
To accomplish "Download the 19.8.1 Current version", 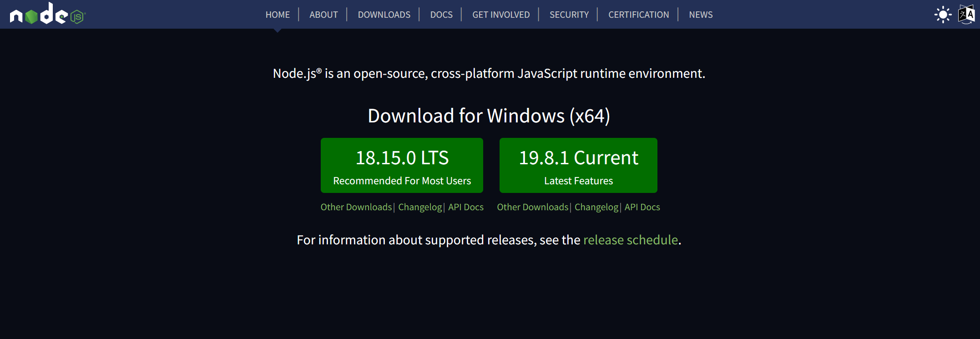I will pos(578,165).
